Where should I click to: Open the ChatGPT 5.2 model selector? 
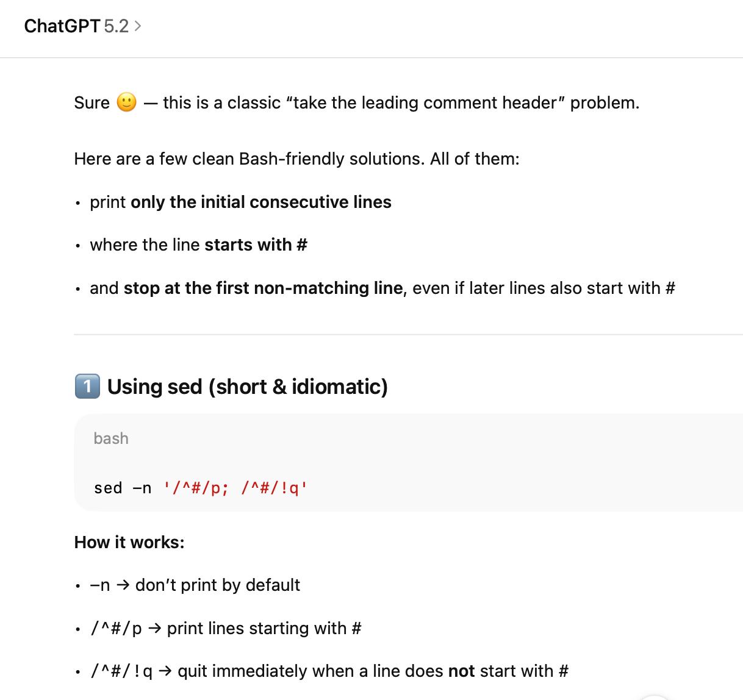[x=83, y=26]
